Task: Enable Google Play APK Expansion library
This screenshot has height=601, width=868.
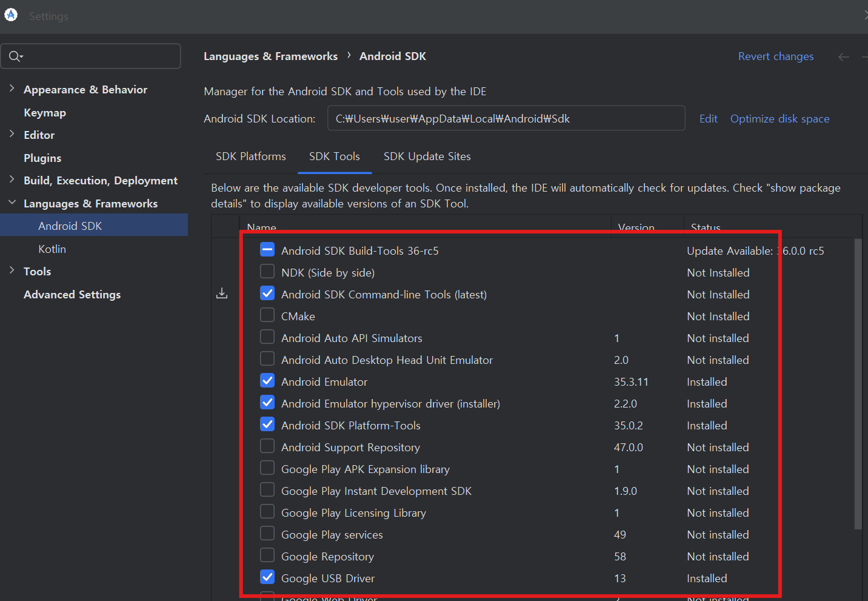Action: coord(267,468)
